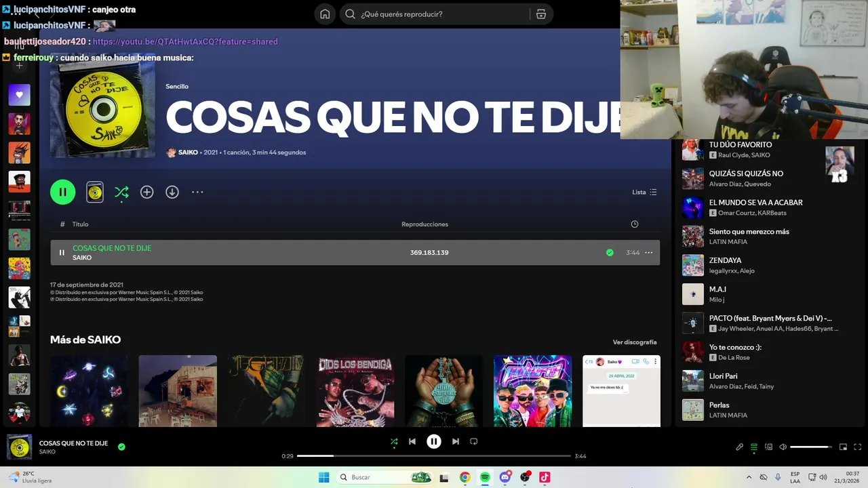Click "Ver discografía" link
This screenshot has height=488, width=868.
(x=635, y=342)
